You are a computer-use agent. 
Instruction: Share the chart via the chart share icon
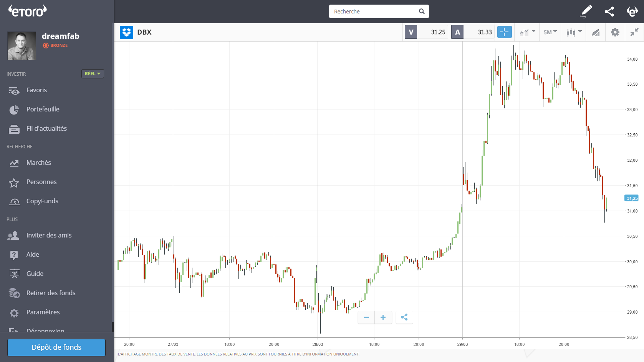click(x=404, y=317)
